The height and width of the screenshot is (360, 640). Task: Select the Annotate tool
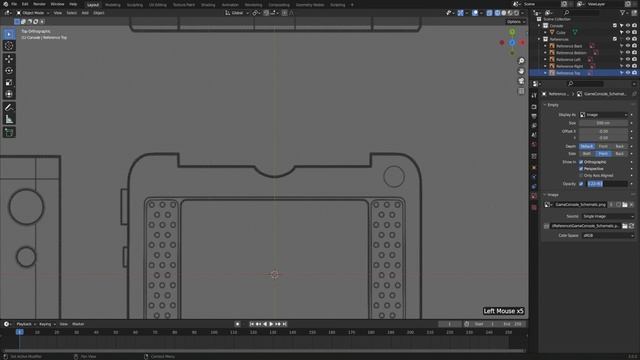(9, 108)
